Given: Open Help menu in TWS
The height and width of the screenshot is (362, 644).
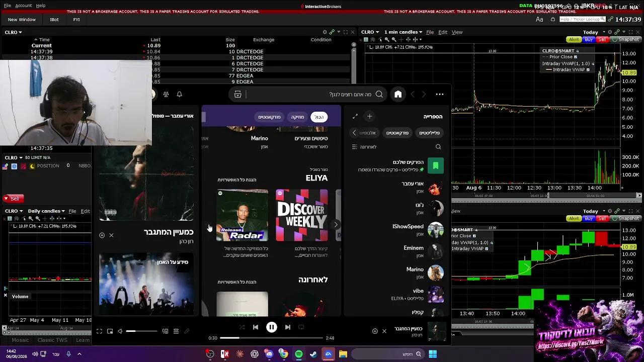Looking at the screenshot, I should 41,6.
